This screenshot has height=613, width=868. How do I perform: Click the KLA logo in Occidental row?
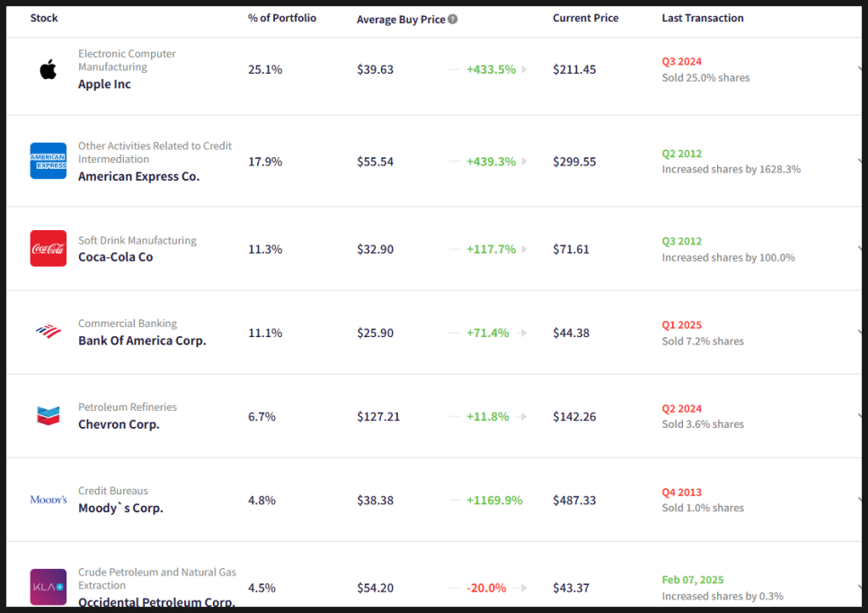[x=49, y=587]
